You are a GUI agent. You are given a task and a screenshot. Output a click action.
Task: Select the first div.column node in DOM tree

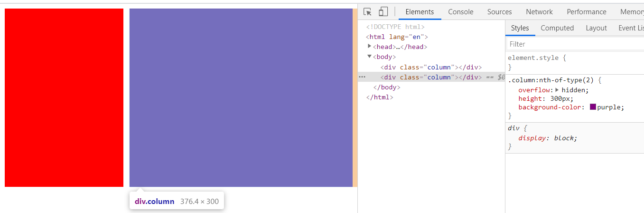tap(431, 67)
